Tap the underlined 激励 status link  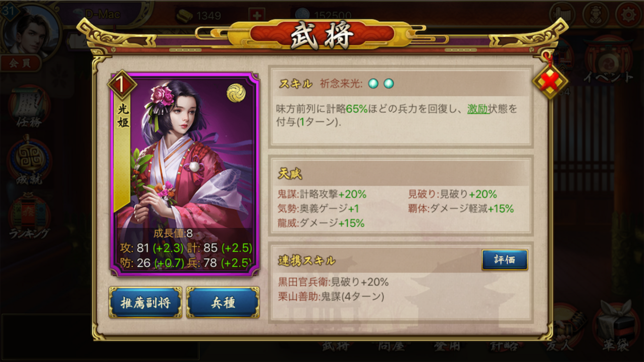point(478,109)
